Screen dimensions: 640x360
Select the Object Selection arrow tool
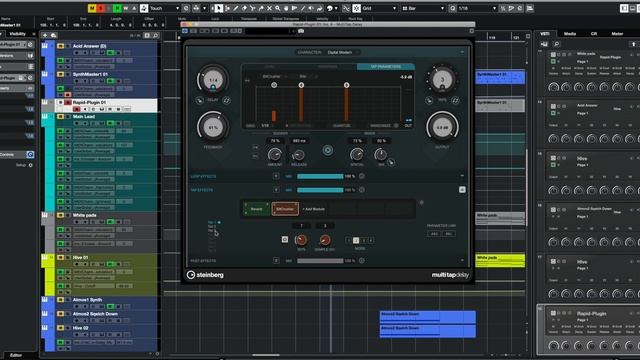point(219,8)
